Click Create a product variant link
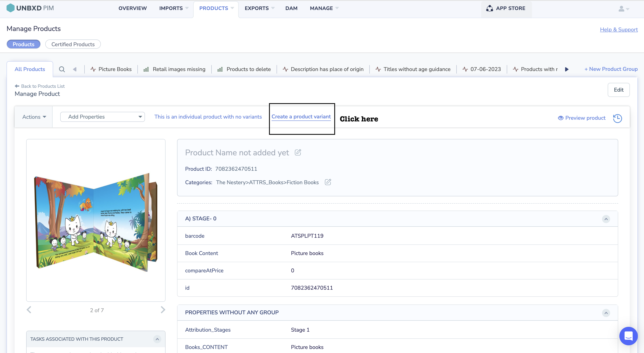644x353 pixels. tap(301, 116)
